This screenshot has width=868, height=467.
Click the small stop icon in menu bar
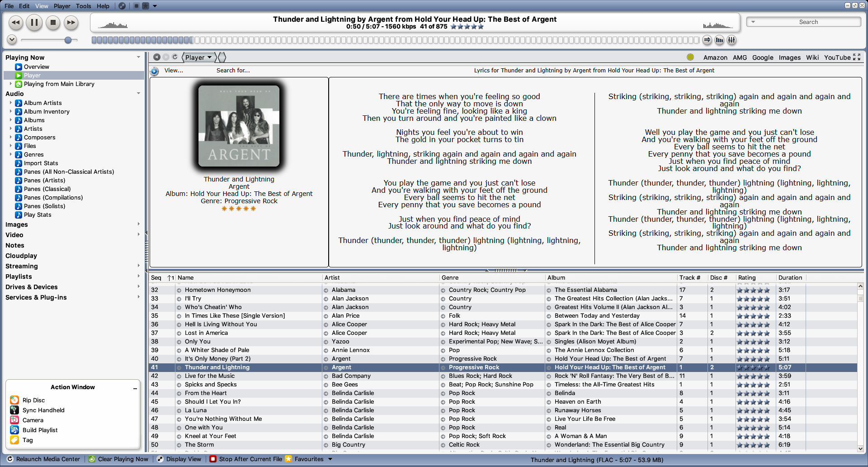point(137,6)
